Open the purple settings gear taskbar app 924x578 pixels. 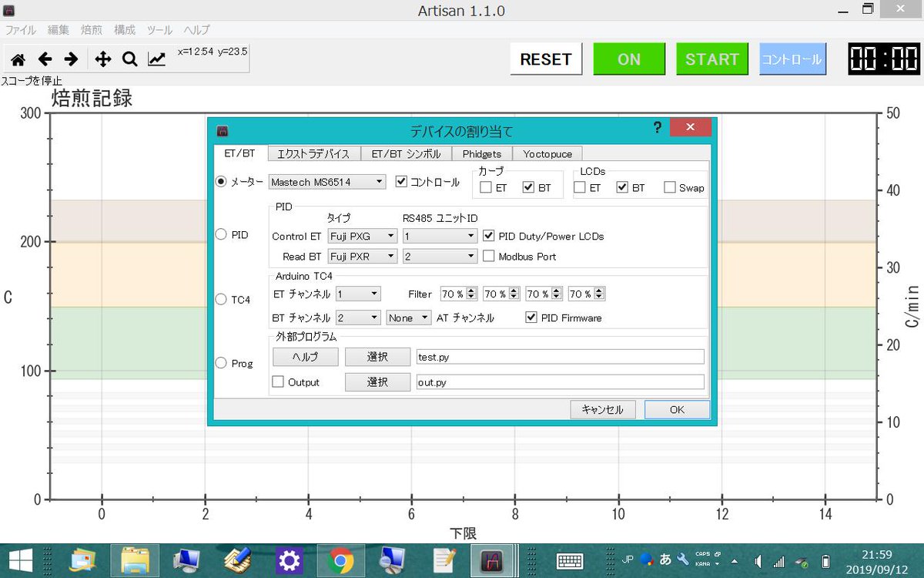[289, 560]
